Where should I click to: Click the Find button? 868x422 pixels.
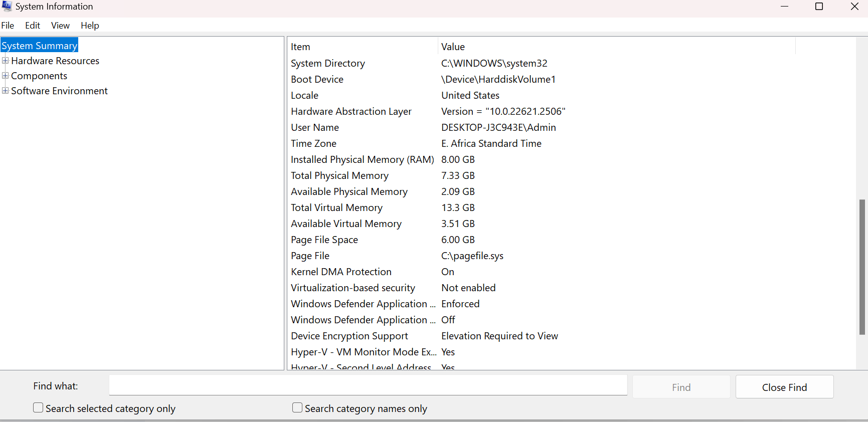[x=681, y=387]
